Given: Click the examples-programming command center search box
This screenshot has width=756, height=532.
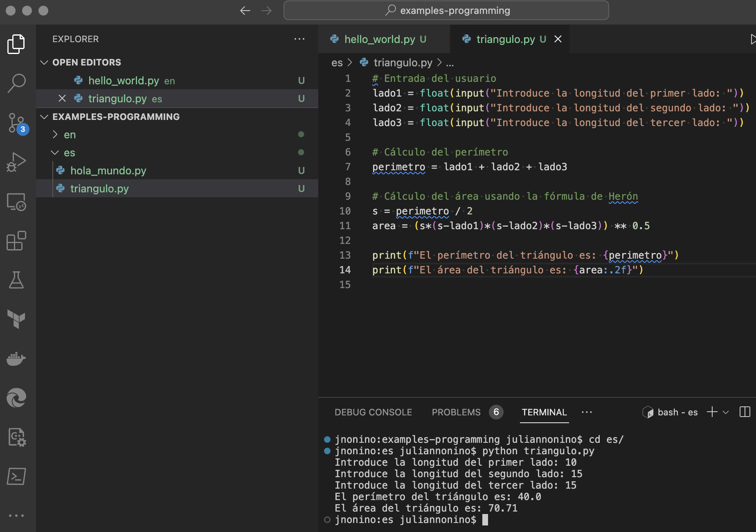Looking at the screenshot, I should (446, 10).
